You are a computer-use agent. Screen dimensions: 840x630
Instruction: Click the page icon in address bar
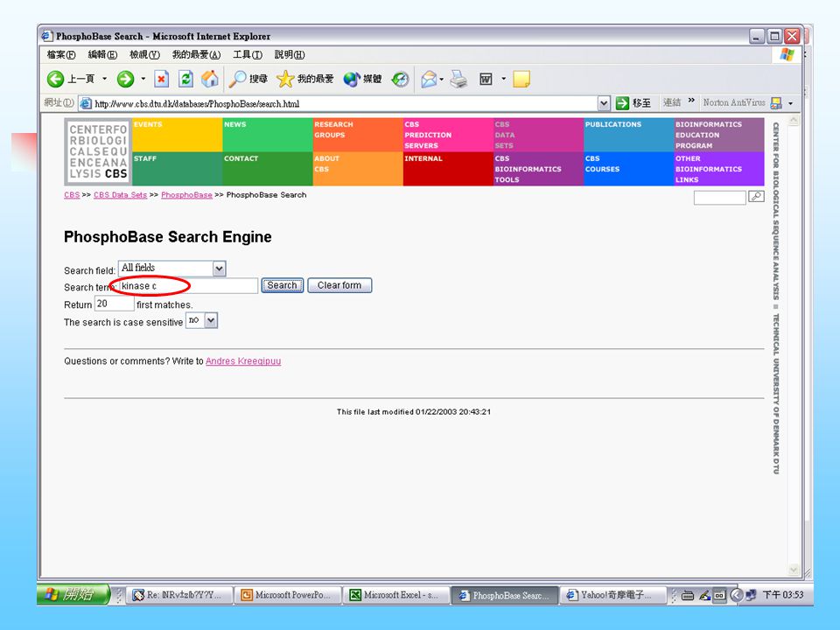point(85,103)
